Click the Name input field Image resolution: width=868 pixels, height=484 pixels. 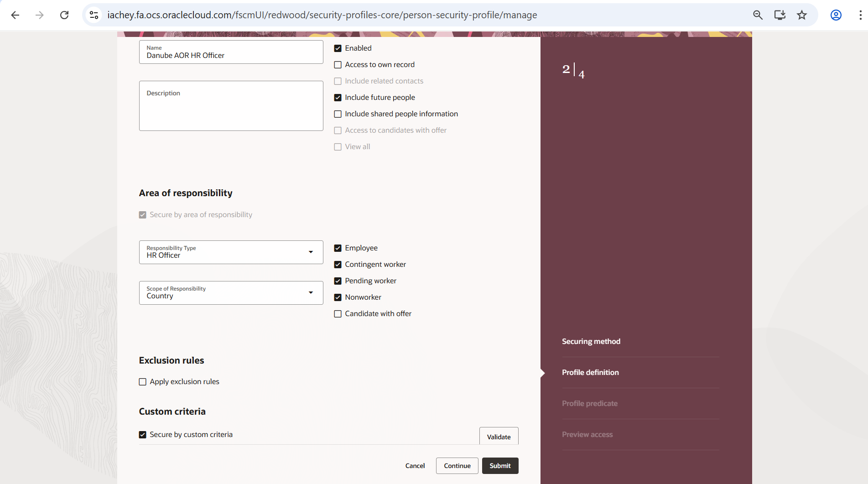coord(231,52)
